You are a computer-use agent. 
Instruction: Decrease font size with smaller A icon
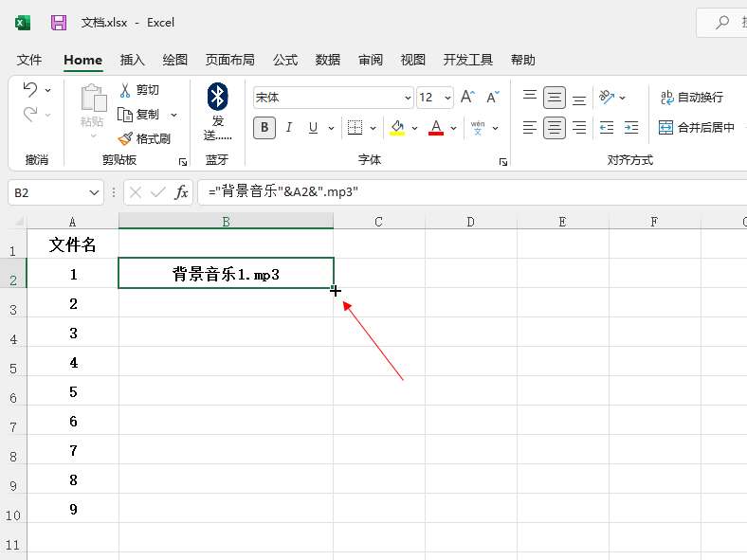coord(492,98)
